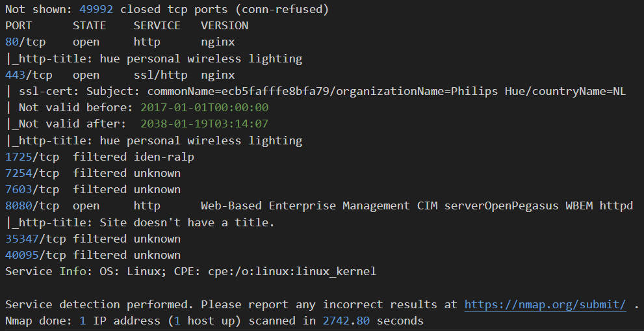The width and height of the screenshot is (644, 331).
Task: Click the 80/tcp port number
Action: click(x=12, y=42)
